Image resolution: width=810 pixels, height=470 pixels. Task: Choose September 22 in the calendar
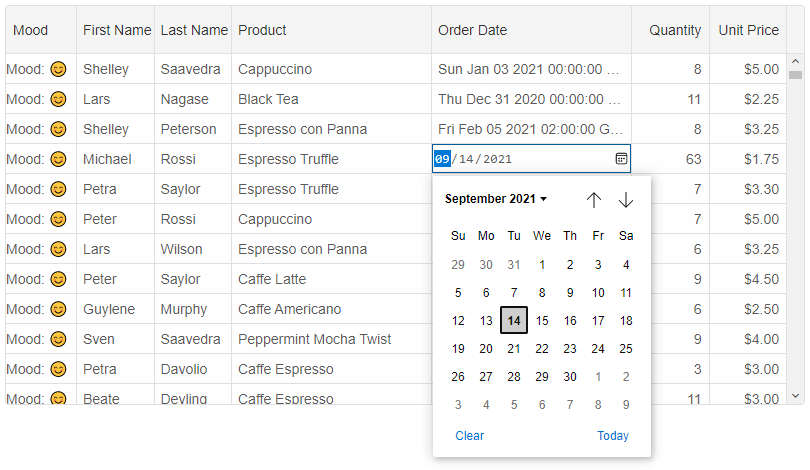[x=542, y=349]
